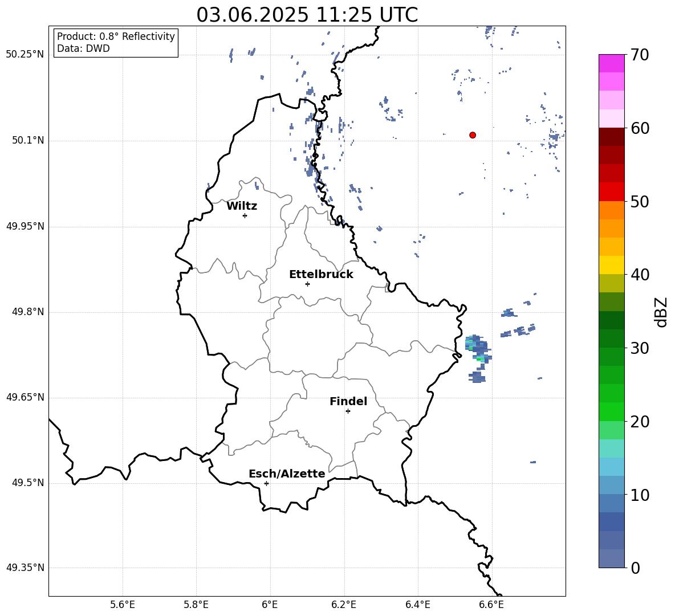This screenshot has height=616, width=675.
Task: Click the 40 tick on the colorbar
Action: (640, 275)
